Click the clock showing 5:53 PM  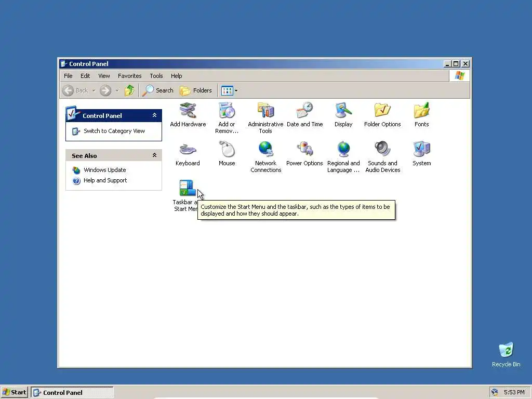(x=514, y=392)
